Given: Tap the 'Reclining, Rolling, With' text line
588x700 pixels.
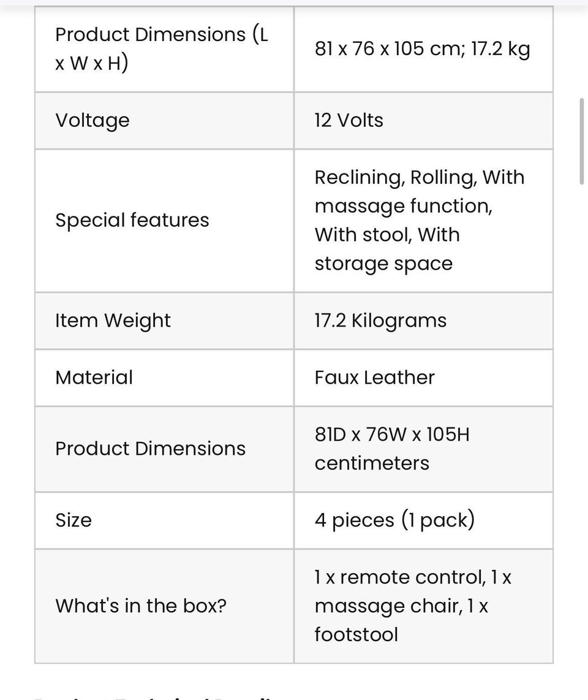Looking at the screenshot, I should point(420,177).
